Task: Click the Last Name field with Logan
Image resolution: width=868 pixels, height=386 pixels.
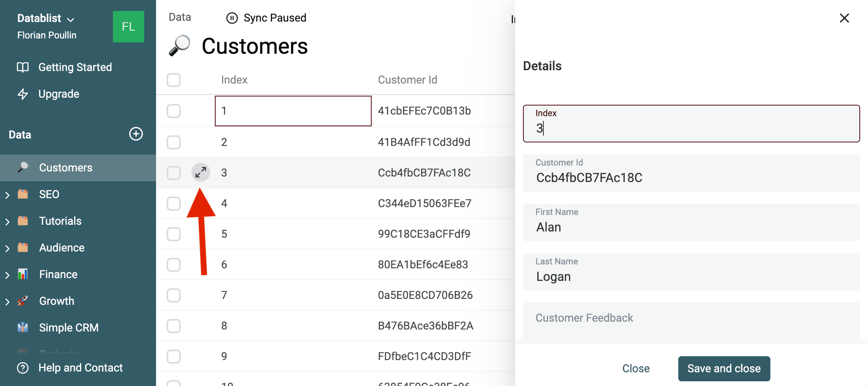Action: 691,272
